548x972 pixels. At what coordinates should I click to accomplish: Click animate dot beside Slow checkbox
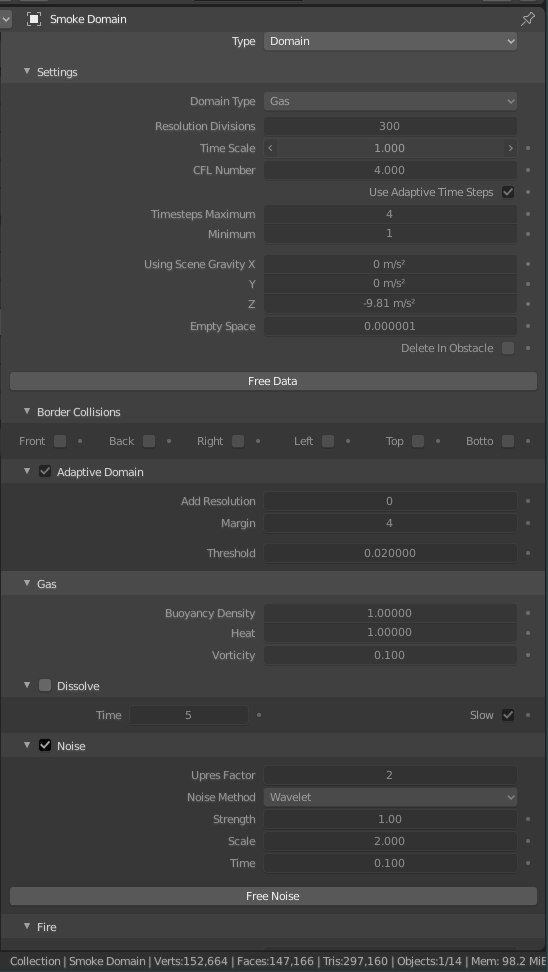[x=528, y=715]
